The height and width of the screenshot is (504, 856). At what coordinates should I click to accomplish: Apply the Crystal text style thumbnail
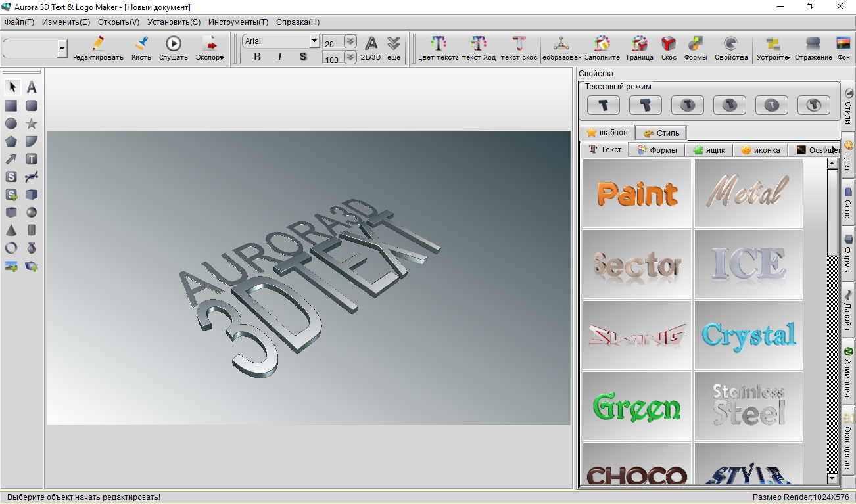coord(749,334)
